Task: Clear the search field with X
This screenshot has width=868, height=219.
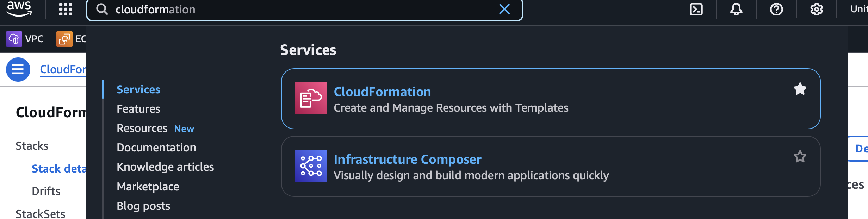Action: (x=504, y=9)
